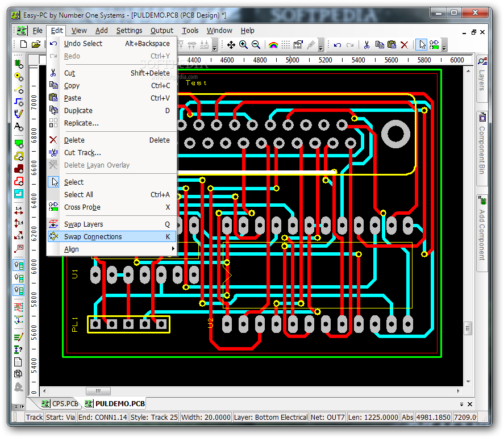Select the horizontal dimension tool
This screenshot has width=504, height=438.
(19, 211)
